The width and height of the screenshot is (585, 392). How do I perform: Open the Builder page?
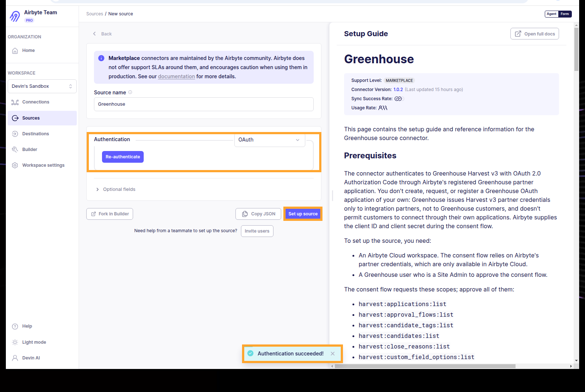(x=42, y=150)
